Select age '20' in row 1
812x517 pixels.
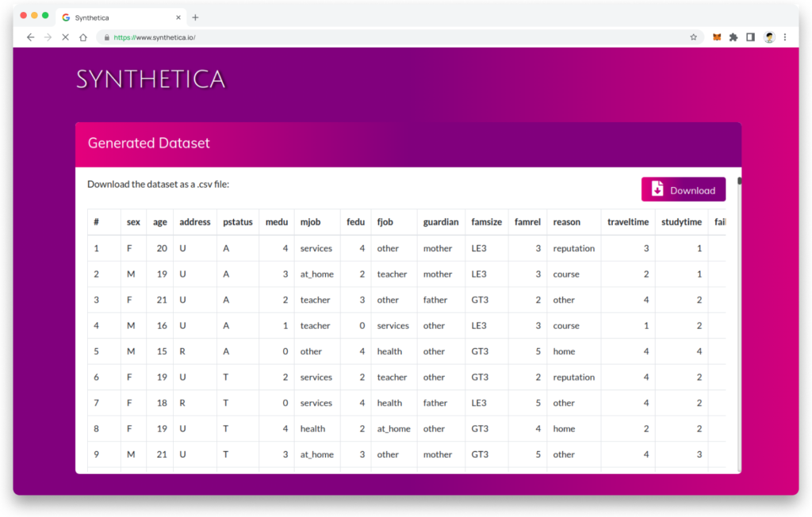162,249
